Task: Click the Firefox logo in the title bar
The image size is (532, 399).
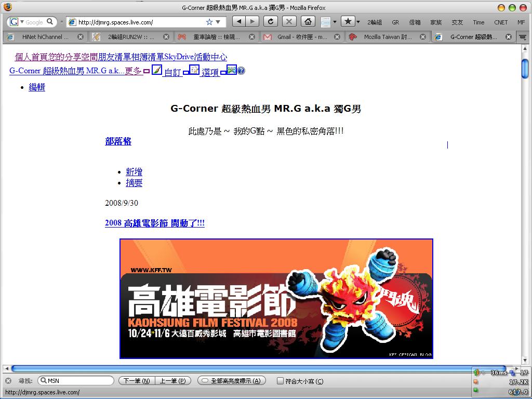Action: tap(7, 7)
